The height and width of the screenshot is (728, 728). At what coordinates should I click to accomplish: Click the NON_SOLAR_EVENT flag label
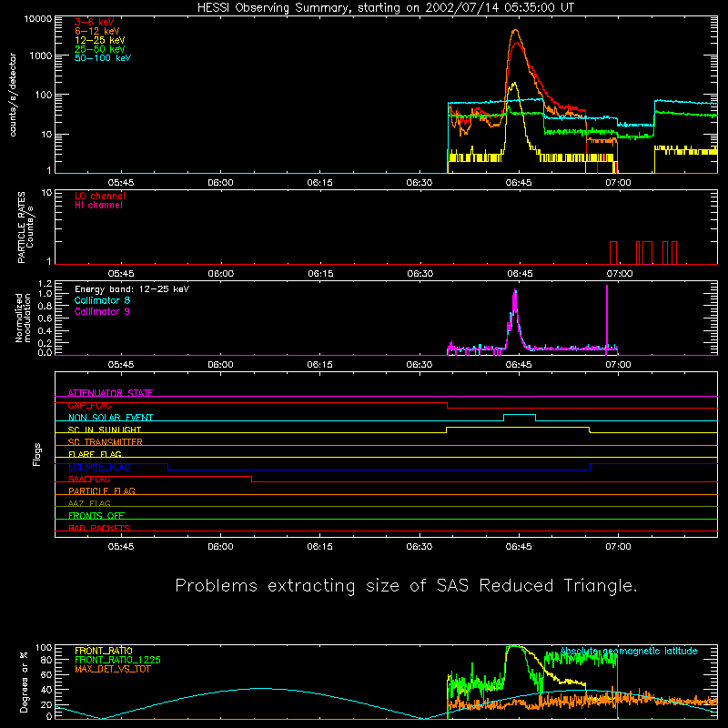[x=110, y=418]
